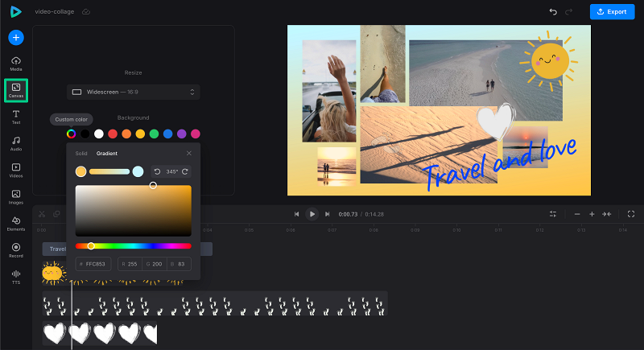Zoom out the timeline
Image resolution: width=644 pixels, height=350 pixels.
(x=577, y=214)
